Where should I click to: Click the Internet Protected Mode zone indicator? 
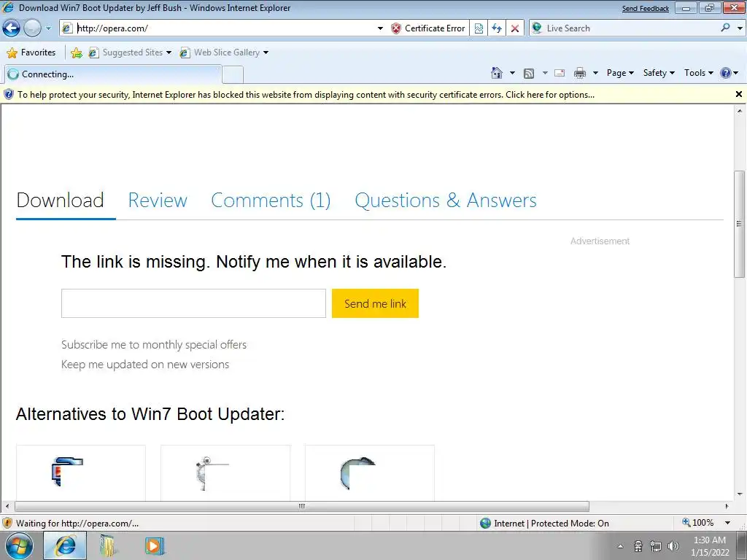pyautogui.click(x=544, y=524)
